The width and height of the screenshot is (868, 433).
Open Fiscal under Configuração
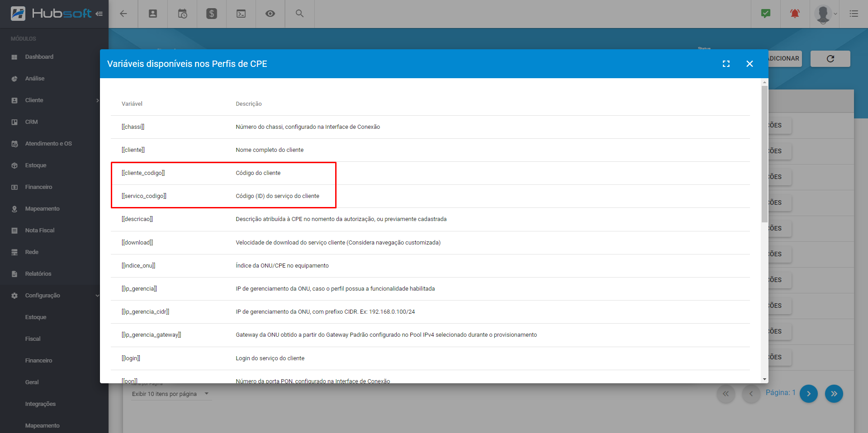tap(33, 339)
